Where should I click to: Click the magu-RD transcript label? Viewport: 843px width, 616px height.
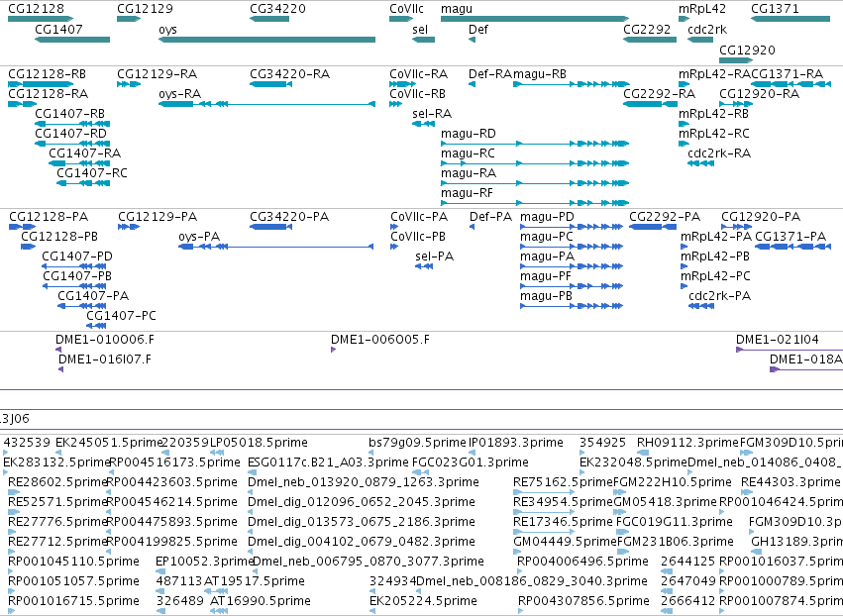(x=469, y=133)
